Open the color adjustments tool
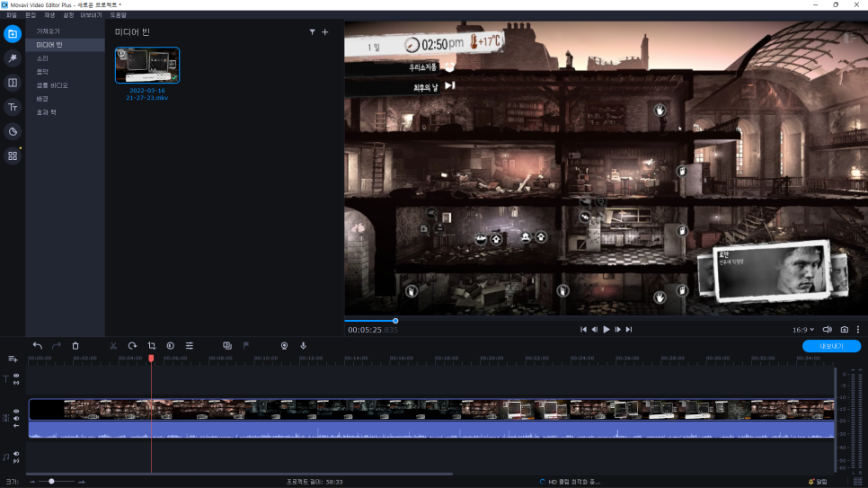This screenshot has width=868, height=488. coord(171,346)
